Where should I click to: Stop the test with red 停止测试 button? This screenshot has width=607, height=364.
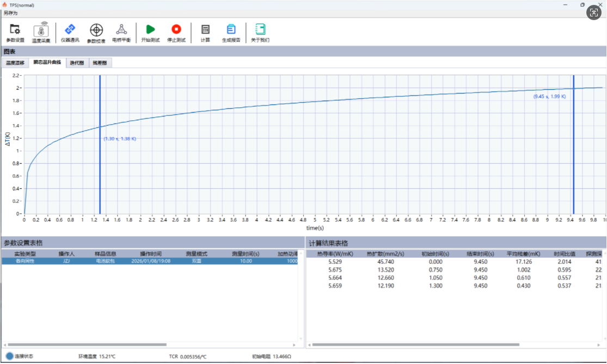pos(176,30)
